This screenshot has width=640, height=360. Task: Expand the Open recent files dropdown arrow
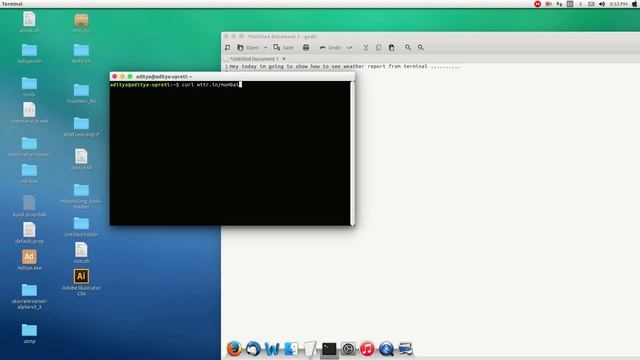[x=265, y=48]
